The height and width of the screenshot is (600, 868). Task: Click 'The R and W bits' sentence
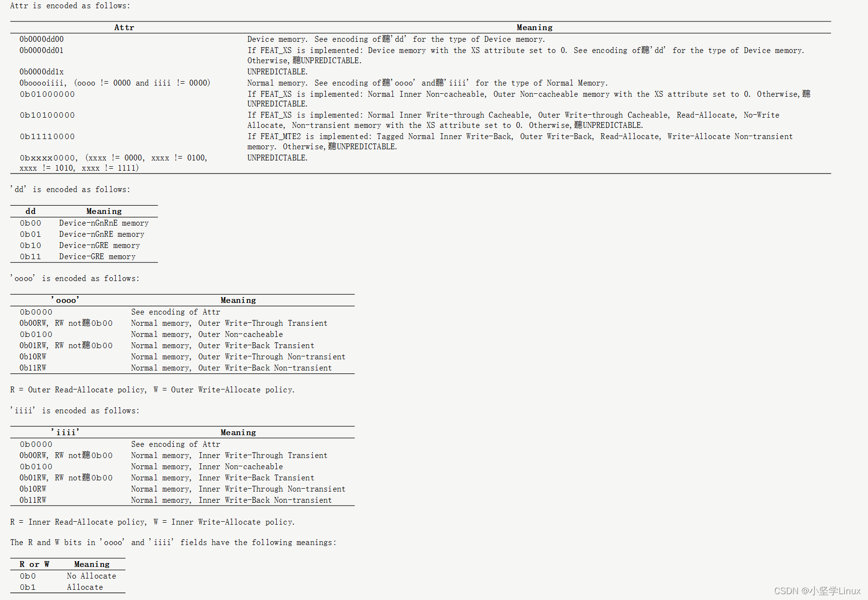tap(173, 543)
